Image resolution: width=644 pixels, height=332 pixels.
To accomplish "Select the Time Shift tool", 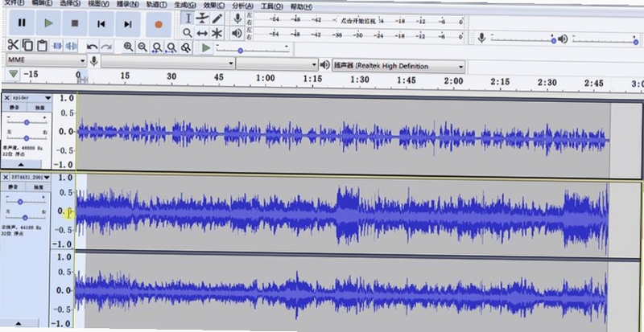I will [x=202, y=33].
